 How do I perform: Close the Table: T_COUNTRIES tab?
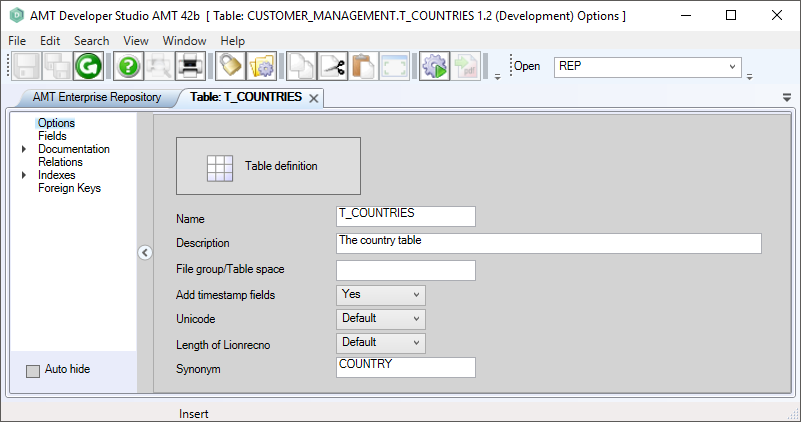(314, 98)
